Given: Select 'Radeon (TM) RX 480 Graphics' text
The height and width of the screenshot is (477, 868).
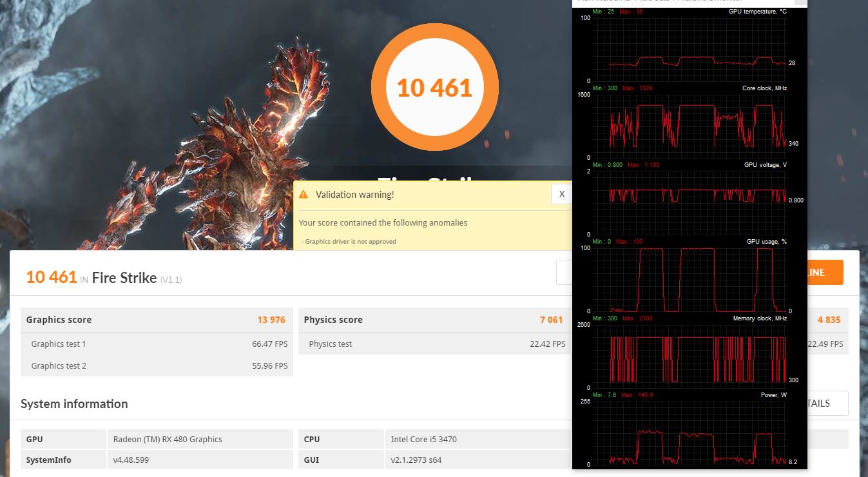Looking at the screenshot, I should [168, 439].
